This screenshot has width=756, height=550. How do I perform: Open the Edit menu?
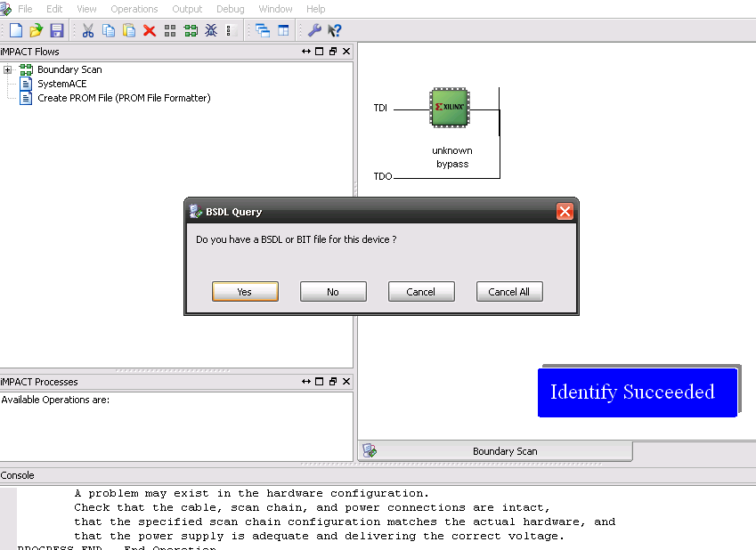[54, 9]
